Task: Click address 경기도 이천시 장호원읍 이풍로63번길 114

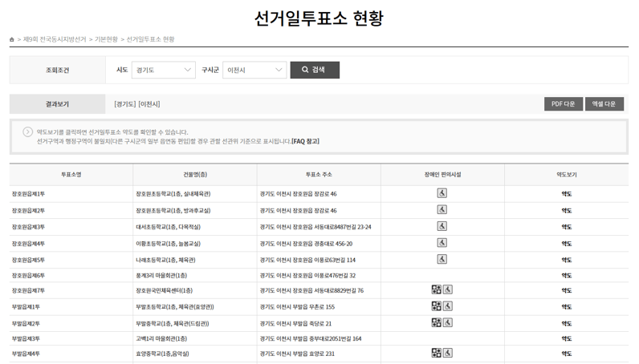Action: [x=307, y=261]
